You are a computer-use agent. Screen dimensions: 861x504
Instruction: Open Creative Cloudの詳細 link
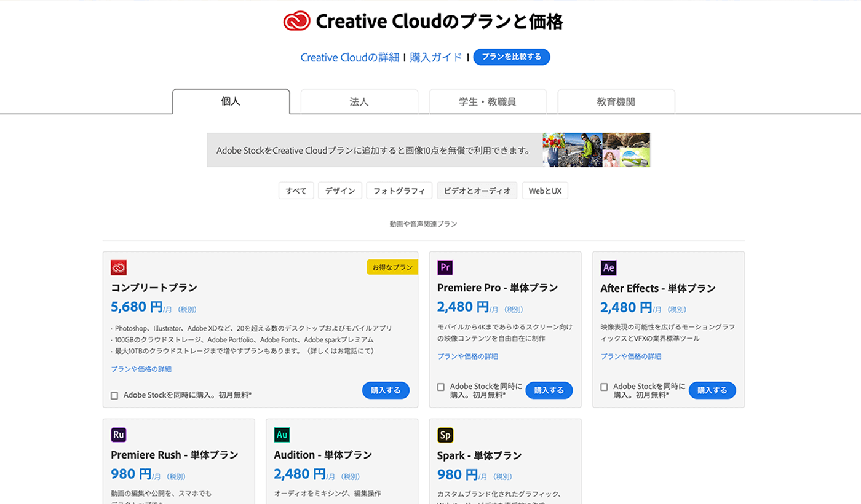point(350,57)
